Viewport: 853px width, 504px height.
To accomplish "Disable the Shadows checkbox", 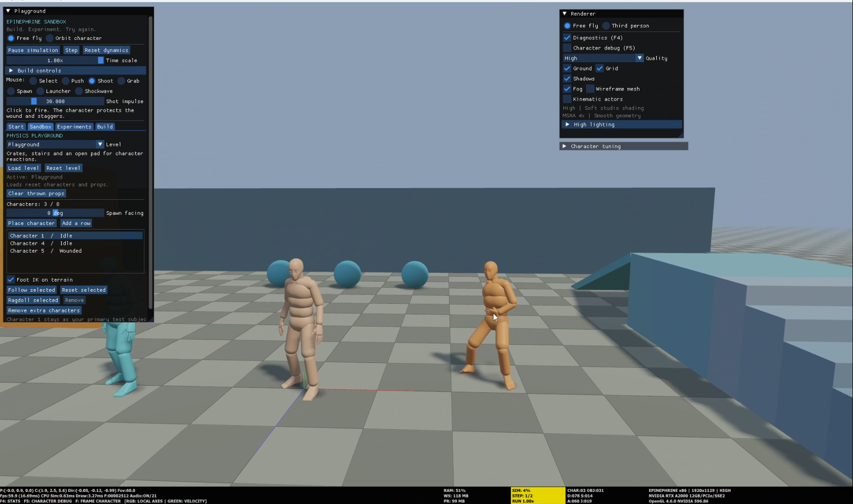I will click(567, 79).
